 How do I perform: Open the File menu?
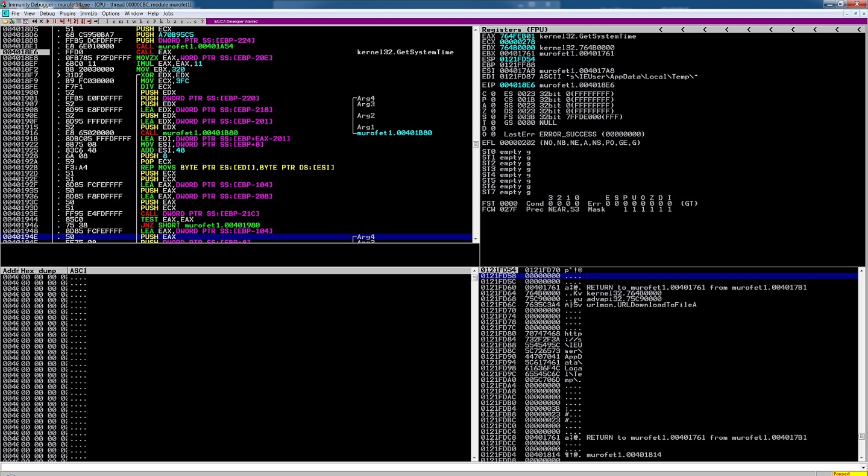[x=15, y=13]
